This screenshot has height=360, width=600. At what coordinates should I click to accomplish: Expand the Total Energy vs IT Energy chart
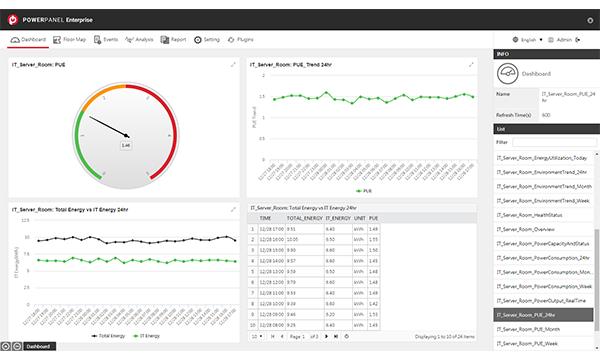click(233, 210)
